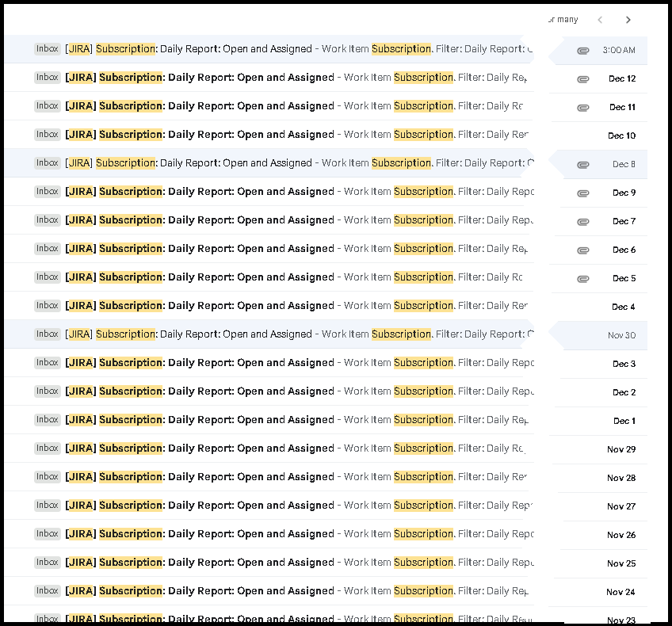Click attachment paperclip on the Dec 5 email
This screenshot has width=672, height=626.
coord(583,279)
